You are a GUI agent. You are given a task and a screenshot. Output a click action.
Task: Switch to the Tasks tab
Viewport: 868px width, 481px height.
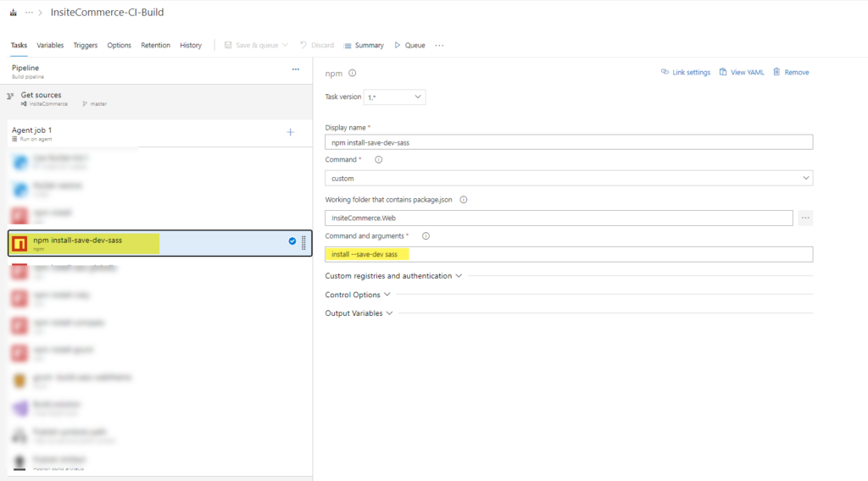click(19, 46)
